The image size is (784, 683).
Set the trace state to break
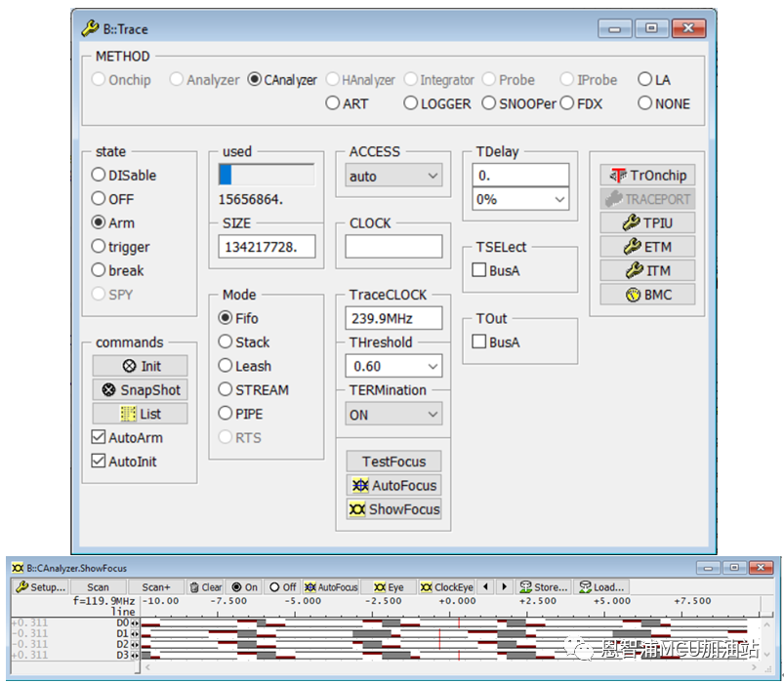point(117,270)
